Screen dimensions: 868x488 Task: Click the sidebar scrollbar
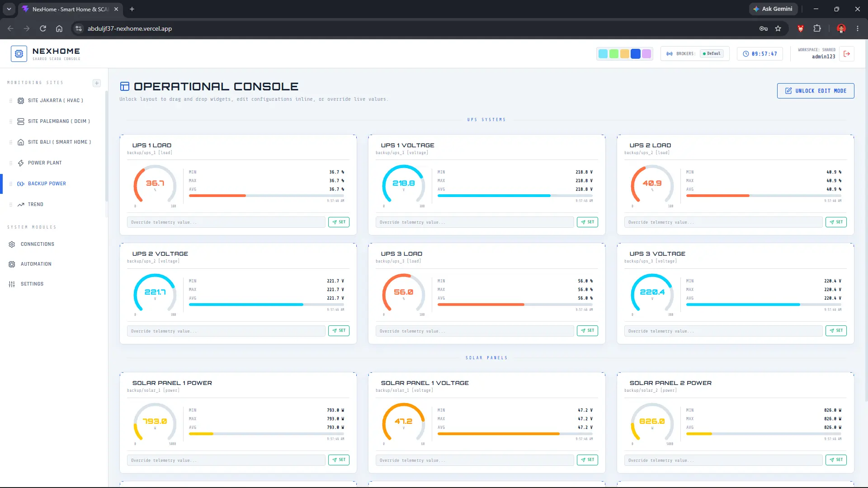(x=107, y=147)
